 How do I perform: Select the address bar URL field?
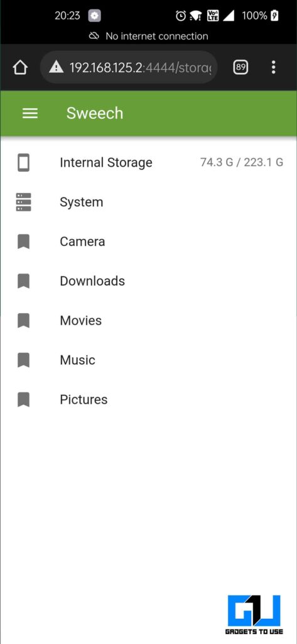coord(129,67)
